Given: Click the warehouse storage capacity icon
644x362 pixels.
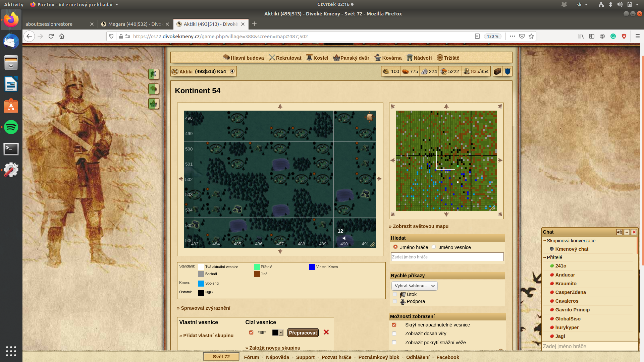Looking at the screenshot, I should point(444,71).
